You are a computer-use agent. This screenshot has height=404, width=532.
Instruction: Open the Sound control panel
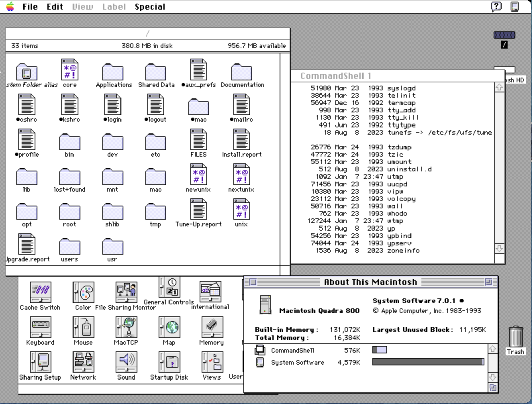click(126, 362)
